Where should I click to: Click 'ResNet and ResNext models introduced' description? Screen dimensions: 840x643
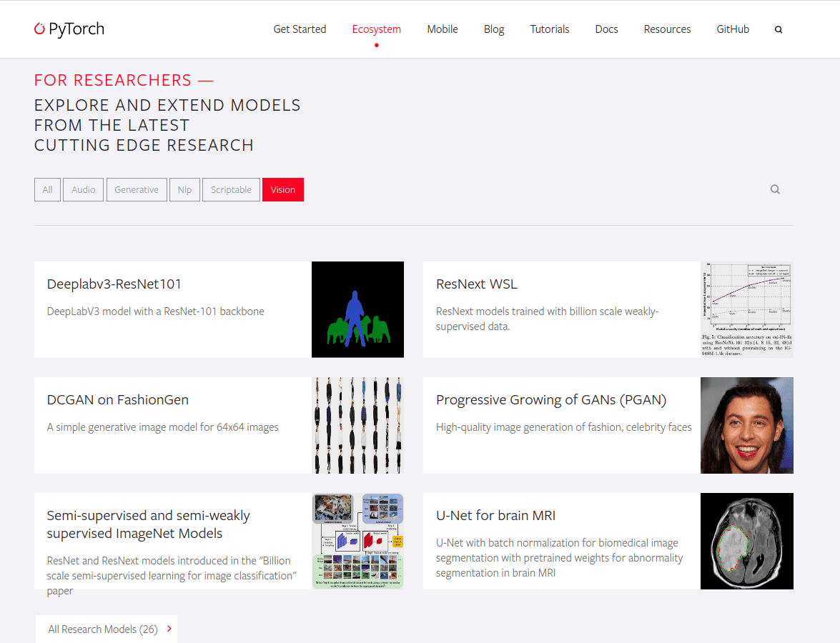(172, 576)
